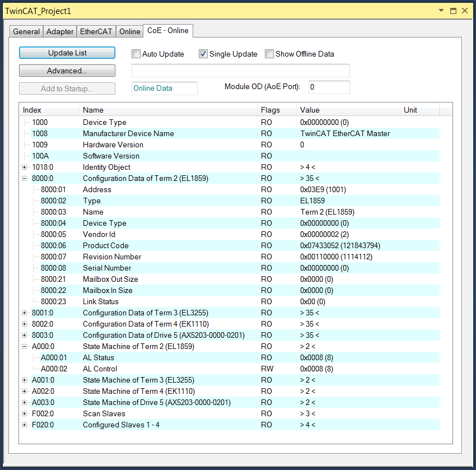Click the 'RW' flag of AL Control
The height and width of the screenshot is (470, 476).
267,369
